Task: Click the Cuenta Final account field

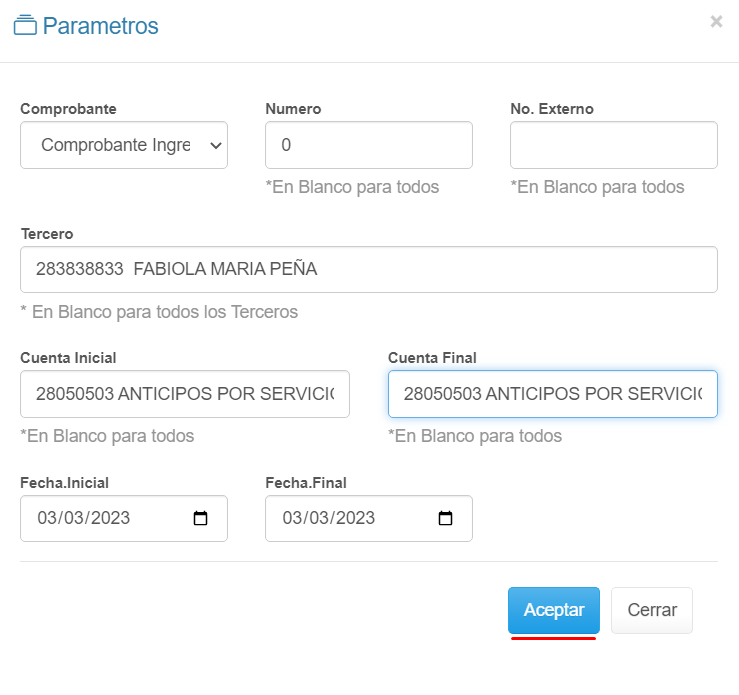Action: pyautogui.click(x=552, y=394)
